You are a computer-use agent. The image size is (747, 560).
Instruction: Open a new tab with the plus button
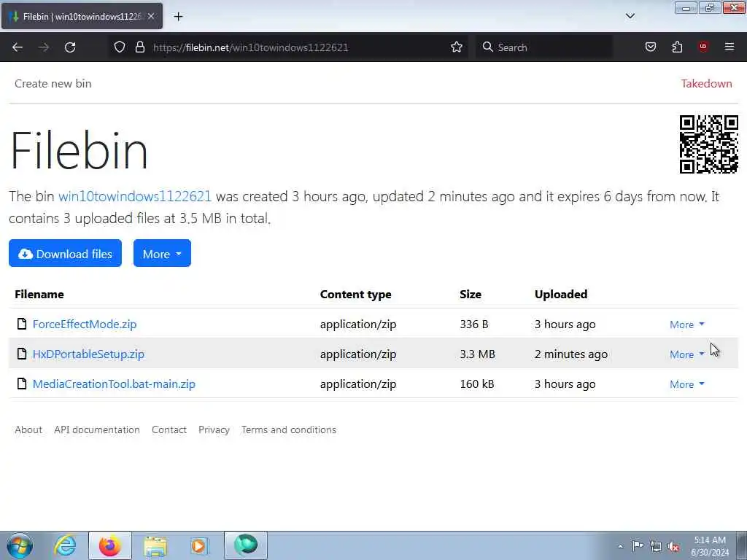[x=178, y=17]
